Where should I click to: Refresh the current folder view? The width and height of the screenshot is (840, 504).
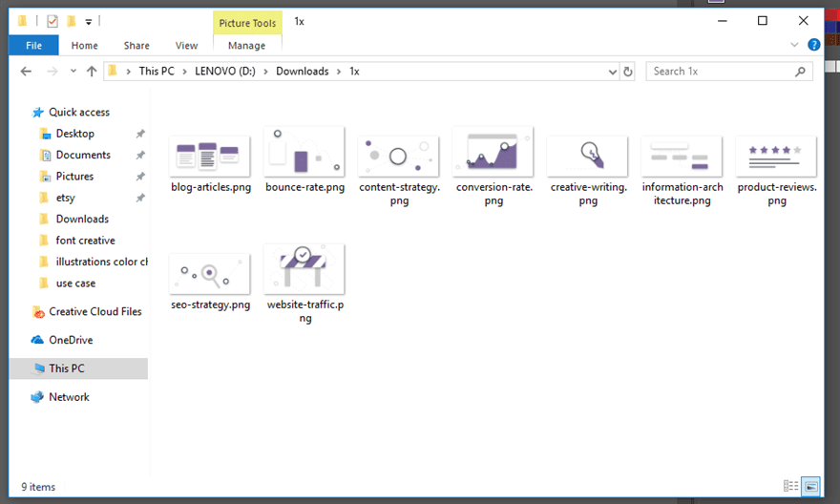point(628,72)
